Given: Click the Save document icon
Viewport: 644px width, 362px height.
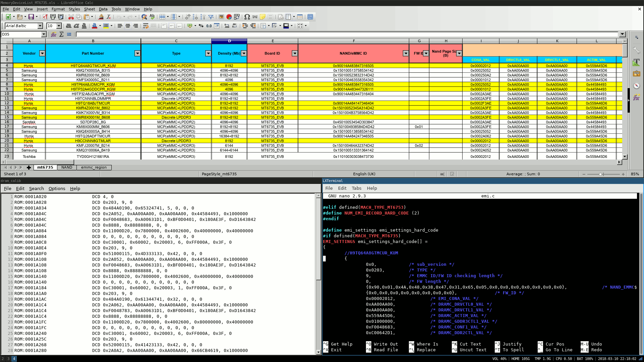Looking at the screenshot, I should click(x=31, y=17).
